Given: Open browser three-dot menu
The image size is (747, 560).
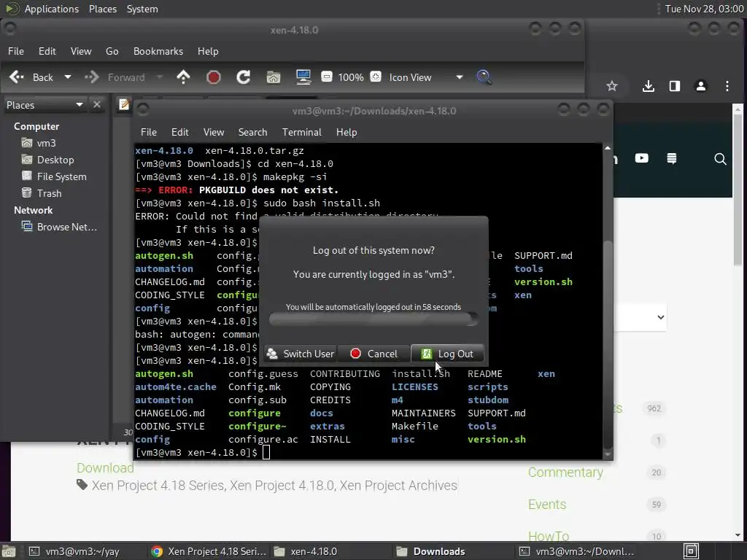Looking at the screenshot, I should coord(727,86).
